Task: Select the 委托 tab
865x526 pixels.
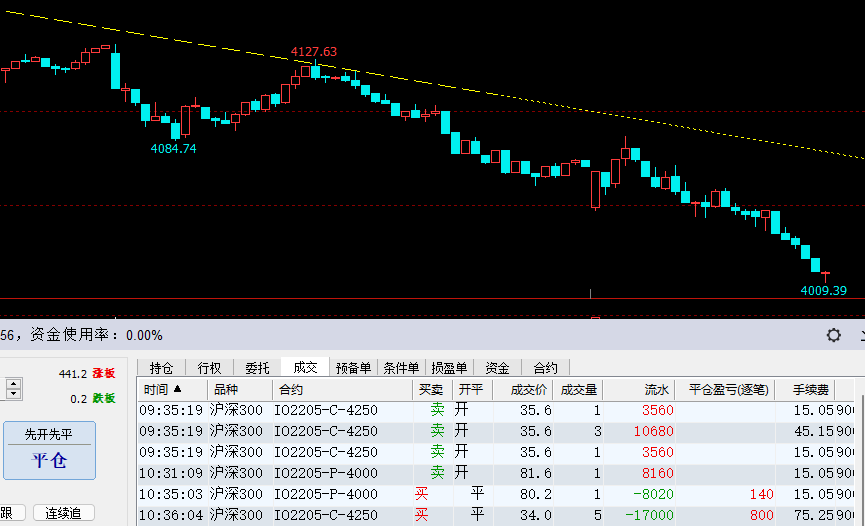Action: (x=257, y=367)
